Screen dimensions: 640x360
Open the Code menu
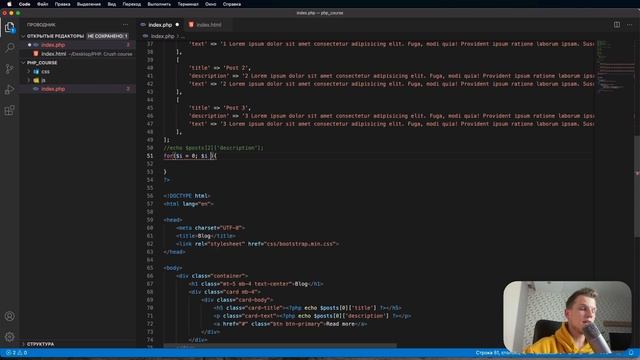pos(24,4)
